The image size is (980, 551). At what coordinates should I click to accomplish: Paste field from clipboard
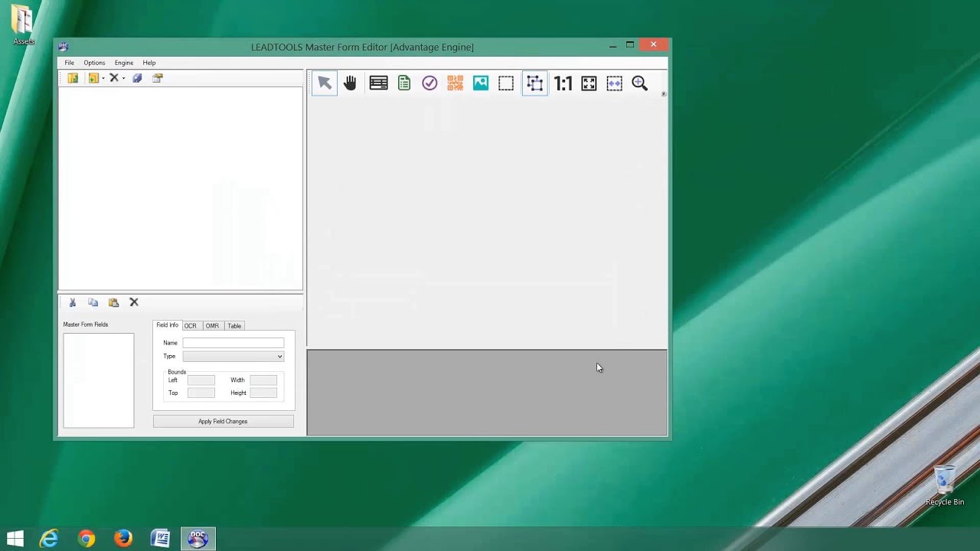(113, 302)
